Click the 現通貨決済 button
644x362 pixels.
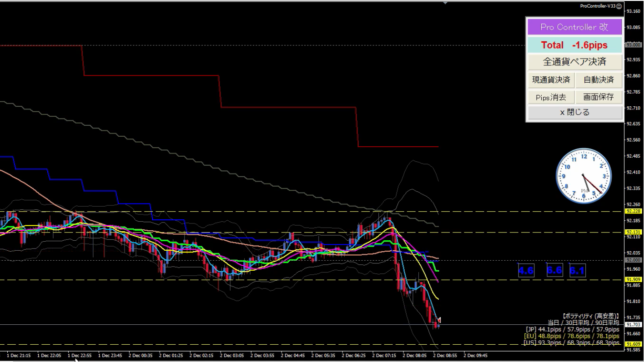click(x=551, y=80)
